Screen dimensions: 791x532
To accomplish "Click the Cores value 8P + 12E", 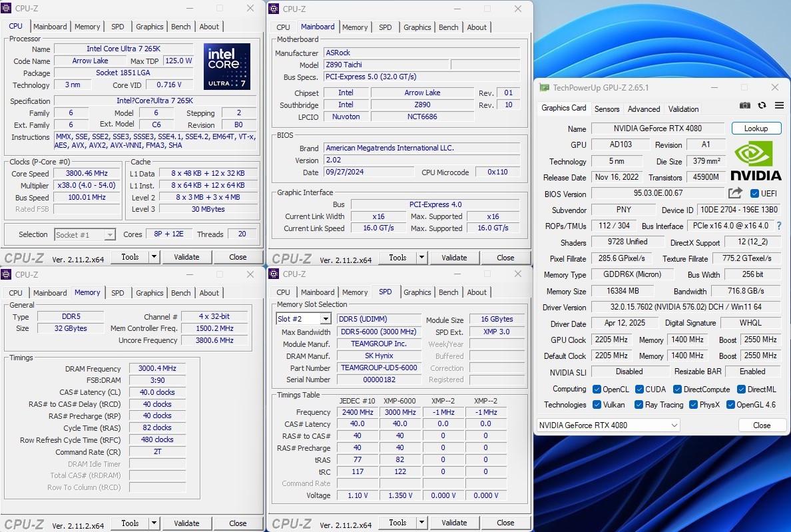I will (x=168, y=234).
